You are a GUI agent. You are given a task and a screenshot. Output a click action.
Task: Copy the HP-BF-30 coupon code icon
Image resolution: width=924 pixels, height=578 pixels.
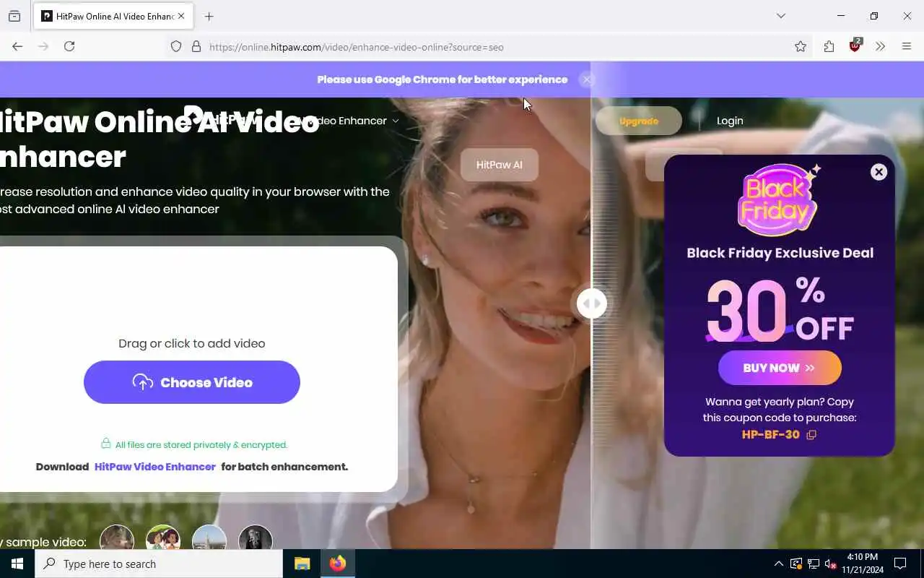(811, 435)
